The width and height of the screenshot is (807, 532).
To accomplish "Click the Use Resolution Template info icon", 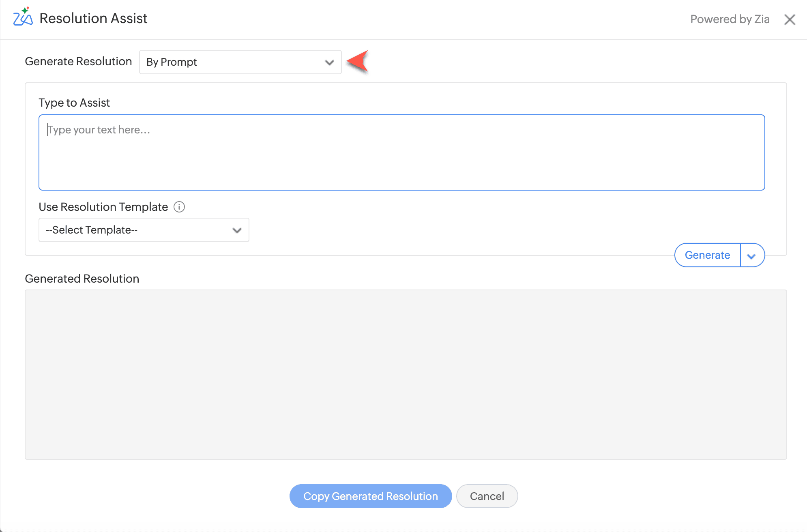I will [179, 207].
